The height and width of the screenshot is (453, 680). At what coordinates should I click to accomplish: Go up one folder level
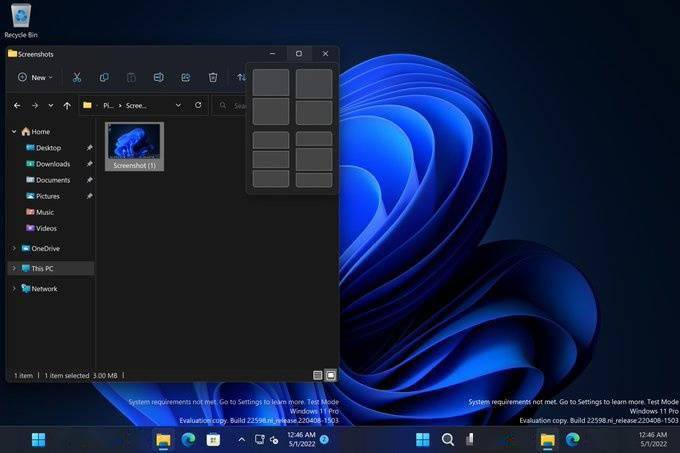(x=67, y=105)
